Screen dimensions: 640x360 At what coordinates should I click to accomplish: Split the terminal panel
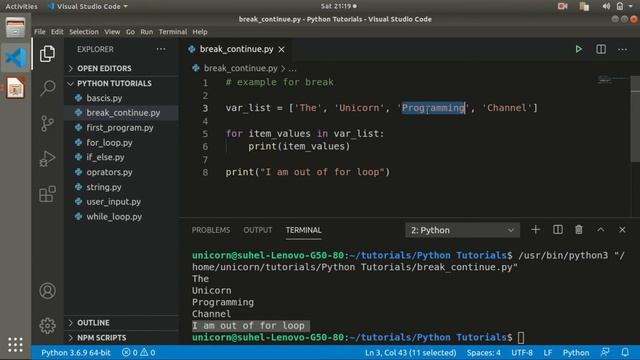[x=558, y=230]
